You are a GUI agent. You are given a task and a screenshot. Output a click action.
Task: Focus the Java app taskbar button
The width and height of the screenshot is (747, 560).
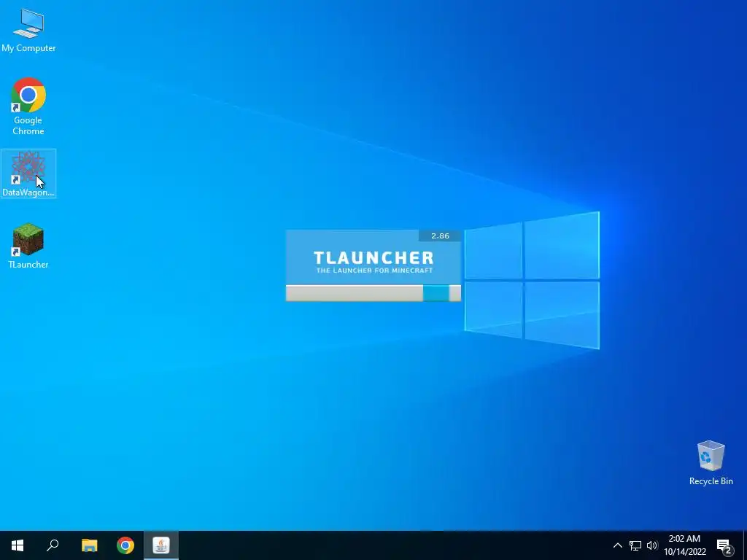[161, 545]
